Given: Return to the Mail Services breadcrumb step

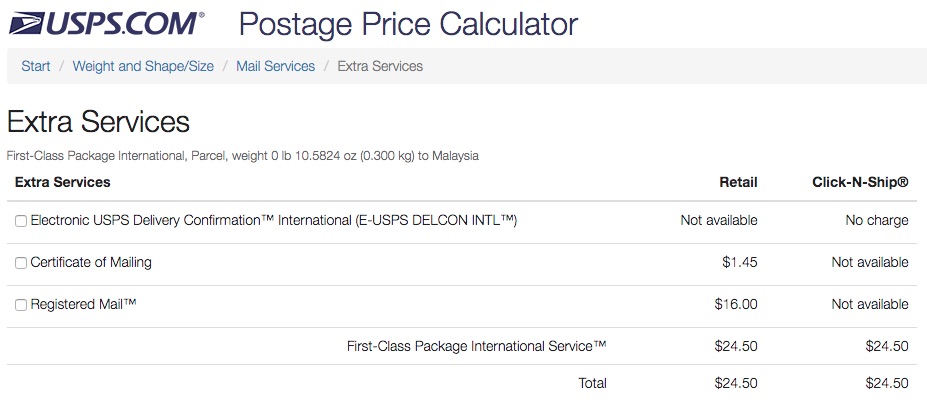Looking at the screenshot, I should tap(275, 66).
